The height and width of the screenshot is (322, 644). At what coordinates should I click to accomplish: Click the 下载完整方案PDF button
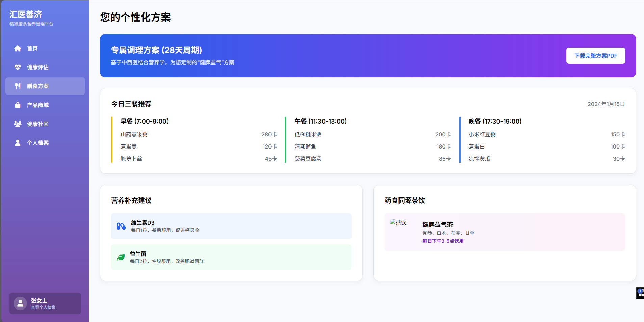point(595,56)
